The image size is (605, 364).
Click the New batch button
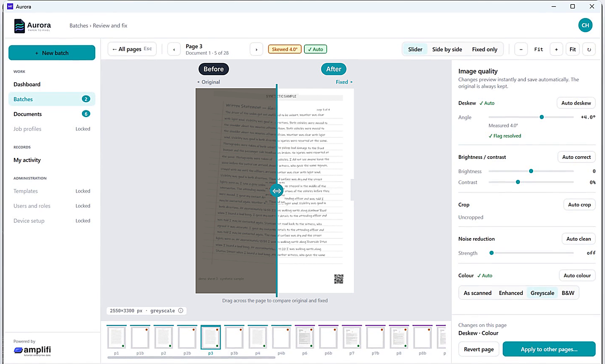(x=52, y=53)
